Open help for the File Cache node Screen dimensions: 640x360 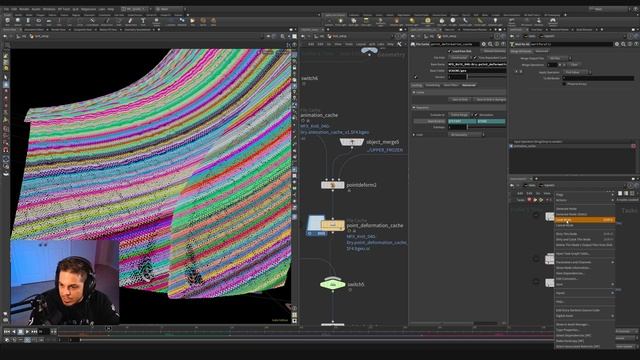coord(504,44)
